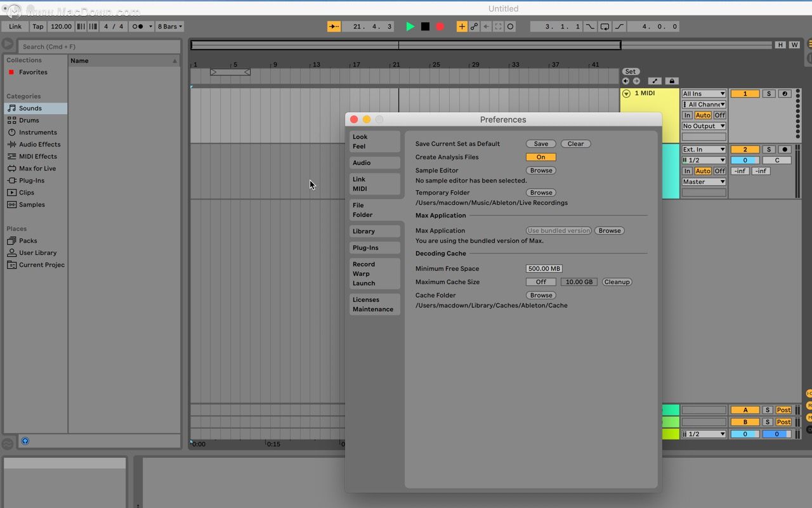The image size is (812, 508).
Task: Open the All Ins input dropdown
Action: [704, 94]
